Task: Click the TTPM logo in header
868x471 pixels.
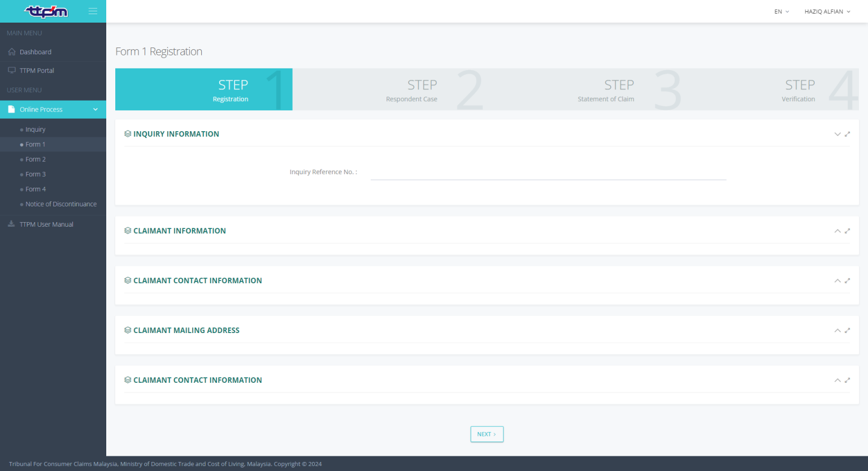Action: pyautogui.click(x=46, y=11)
